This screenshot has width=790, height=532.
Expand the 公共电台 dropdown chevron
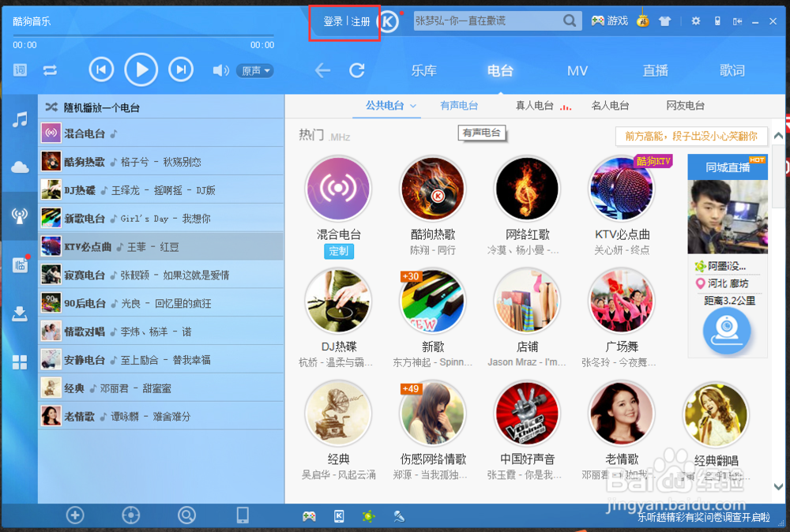pos(413,106)
